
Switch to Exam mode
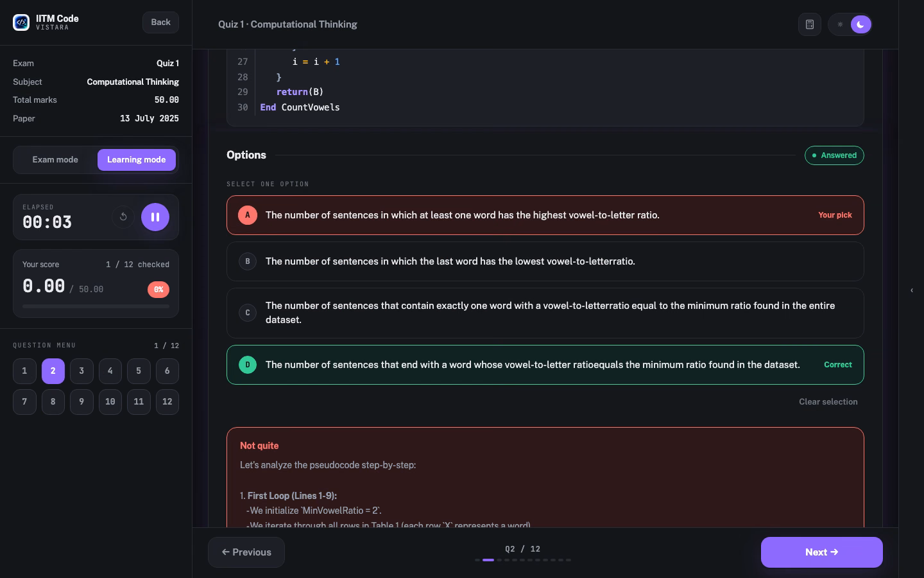[x=55, y=160]
